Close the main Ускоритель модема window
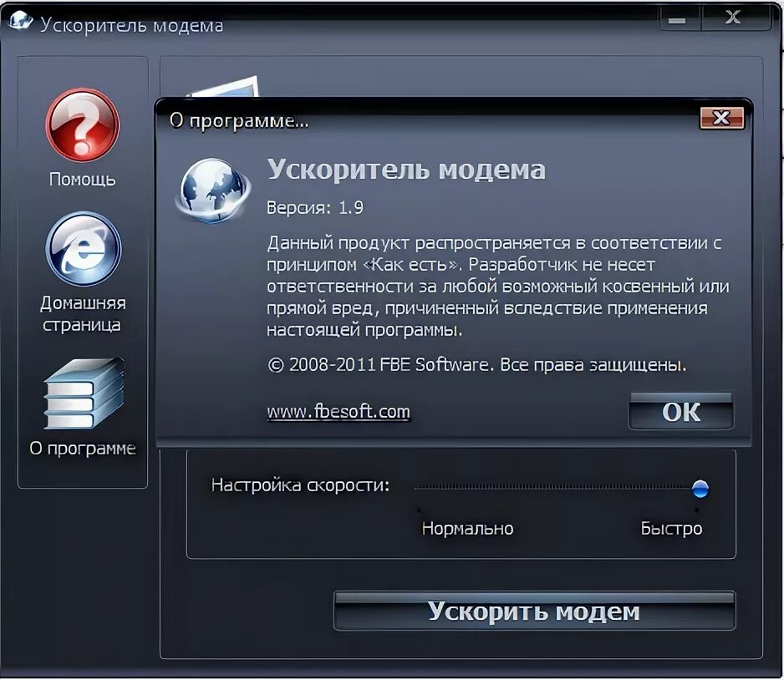Screen dimensions: 784x680 pos(735,18)
